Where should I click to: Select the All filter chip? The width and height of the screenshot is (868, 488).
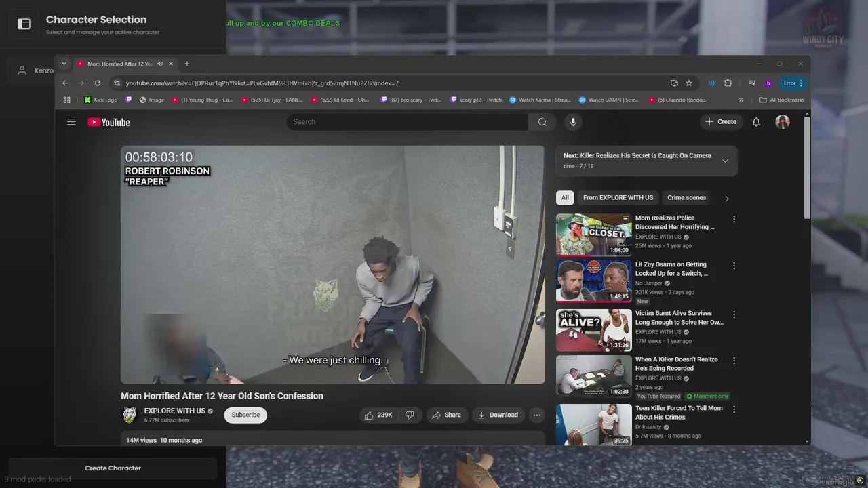(x=565, y=198)
